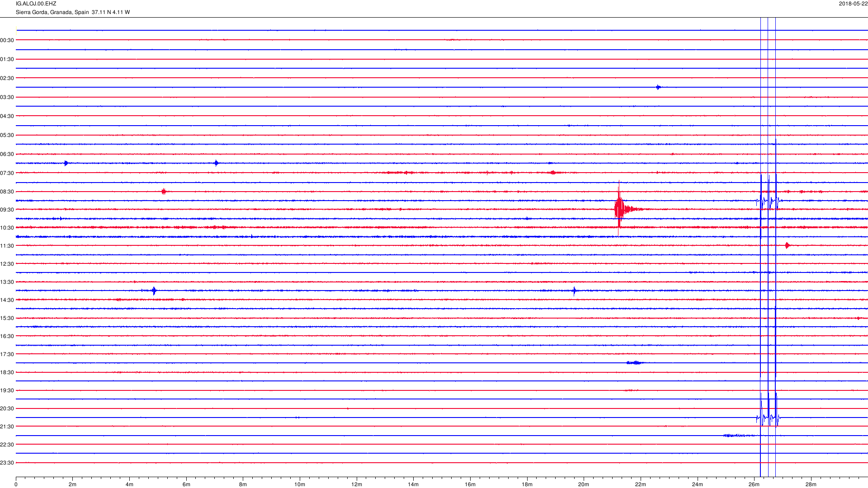The width and height of the screenshot is (868, 488).
Task: Select the 20:30 time label
Action: point(7,408)
